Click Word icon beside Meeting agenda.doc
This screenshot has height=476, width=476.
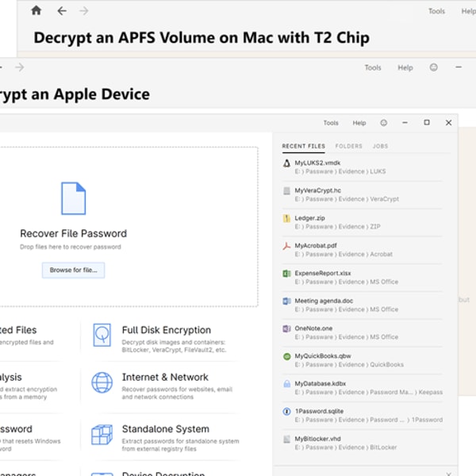[286, 301]
